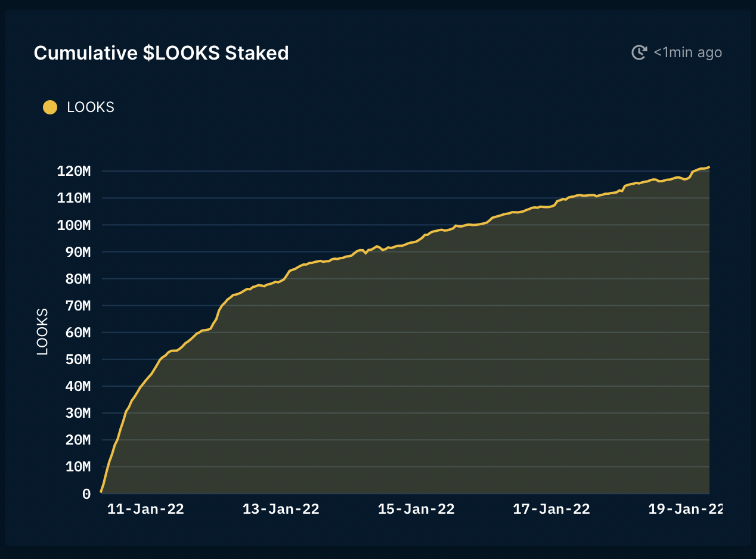Click the 110M y-axis label
The image size is (756, 559).
click(74, 198)
